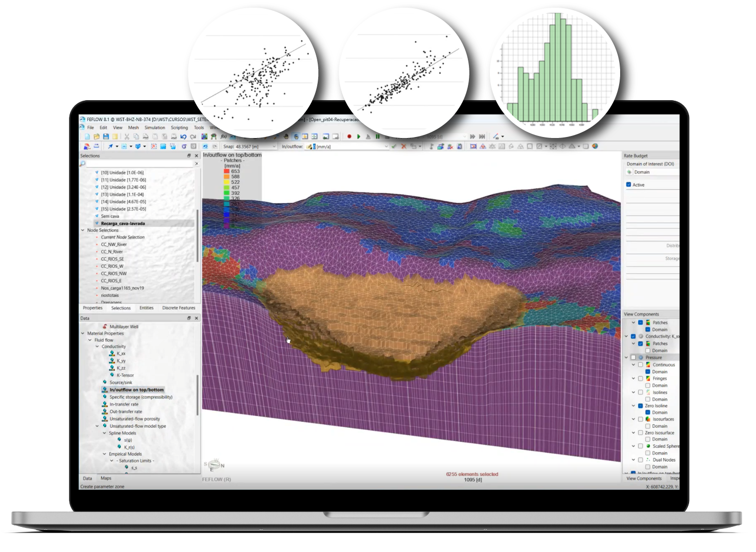This screenshot has height=552, width=756.
Task: Click the Open folder toolbar icon
Action: pos(97,136)
